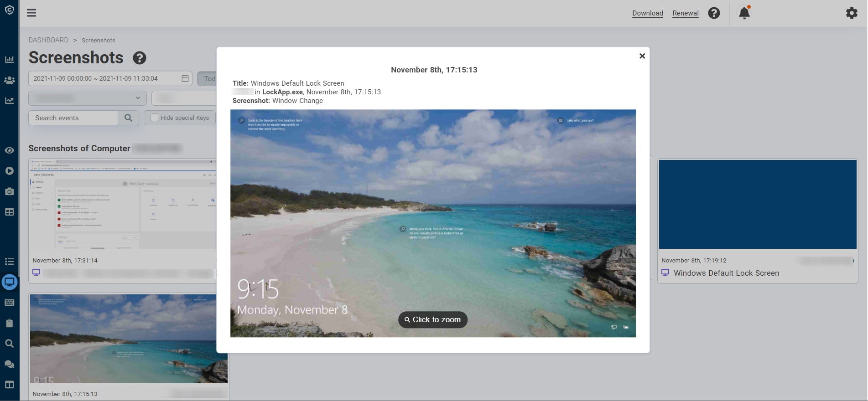The width and height of the screenshot is (868, 401).
Task: Open the chat bubbles sidebar icon
Action: (9, 364)
